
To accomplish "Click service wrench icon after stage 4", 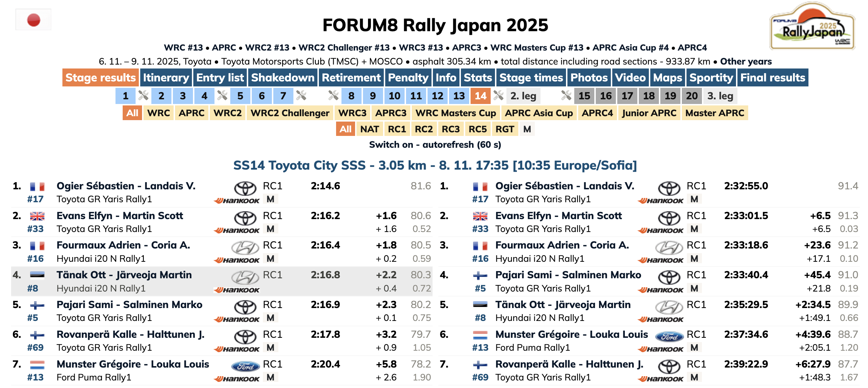I will click(222, 95).
